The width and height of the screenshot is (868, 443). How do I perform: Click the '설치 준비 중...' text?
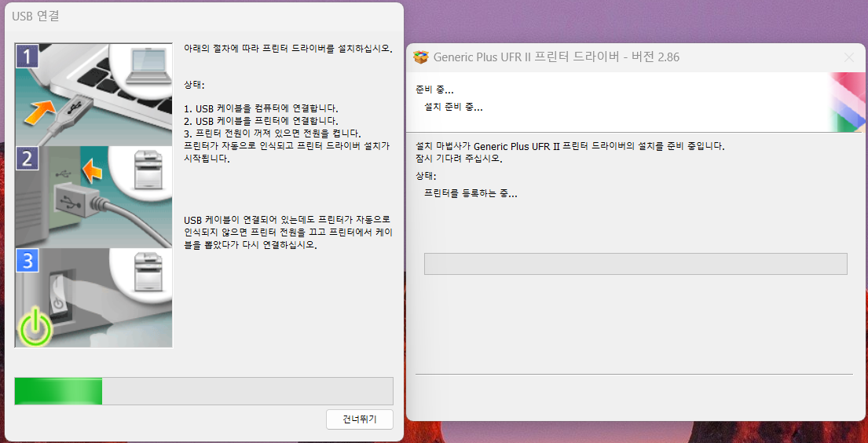[453, 108]
